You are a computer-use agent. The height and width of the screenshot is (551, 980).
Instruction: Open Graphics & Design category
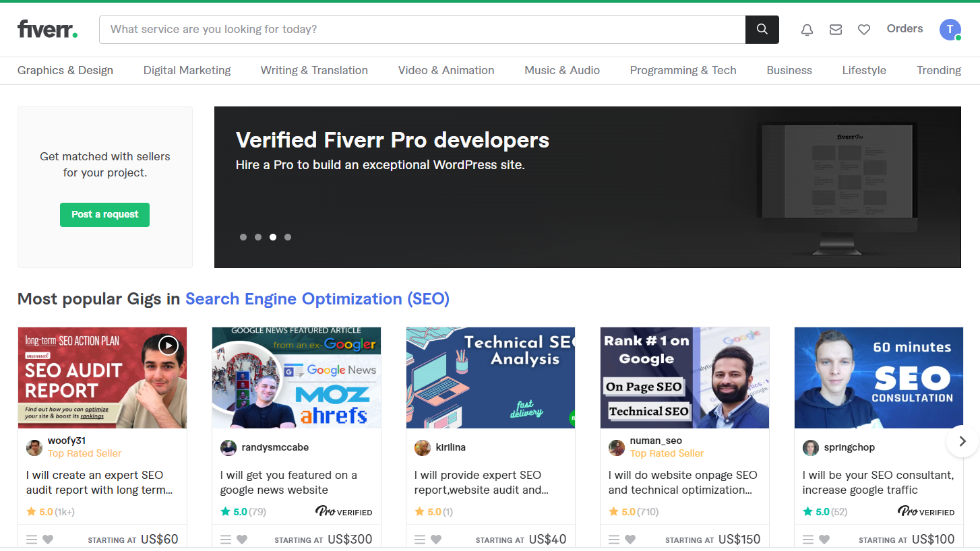[65, 70]
